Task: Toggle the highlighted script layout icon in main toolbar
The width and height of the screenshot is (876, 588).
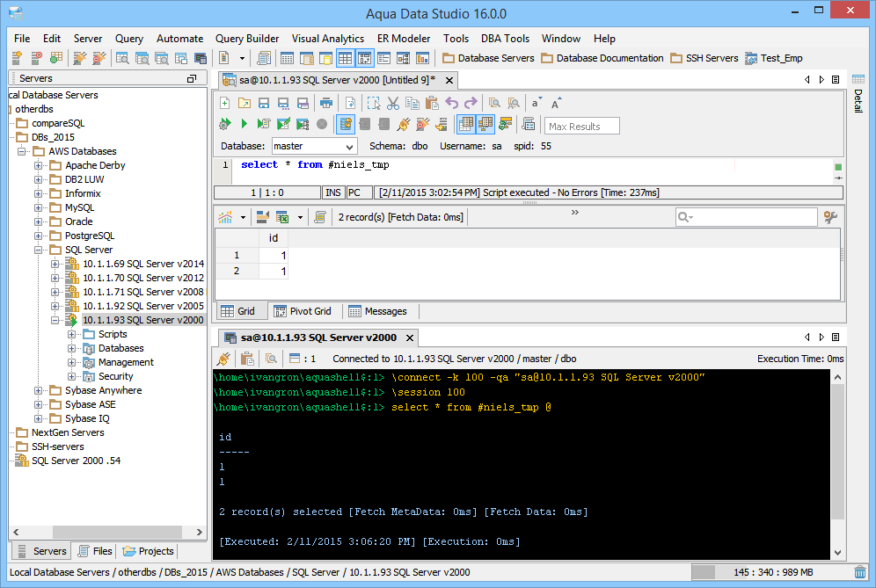Action: tap(365, 58)
